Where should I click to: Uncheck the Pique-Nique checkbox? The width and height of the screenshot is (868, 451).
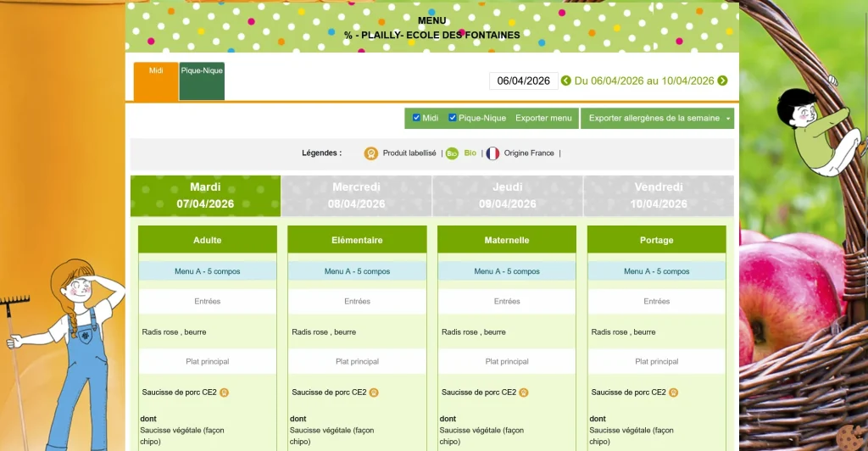point(453,118)
